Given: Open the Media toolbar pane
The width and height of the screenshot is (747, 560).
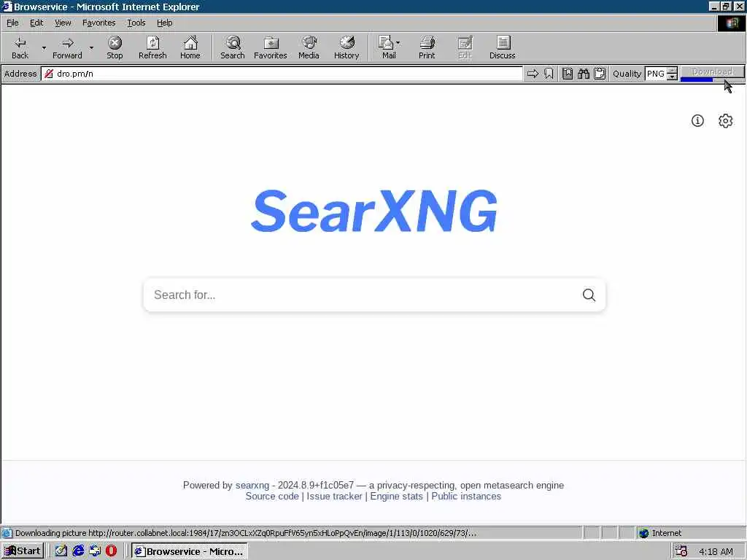Looking at the screenshot, I should pos(309,47).
